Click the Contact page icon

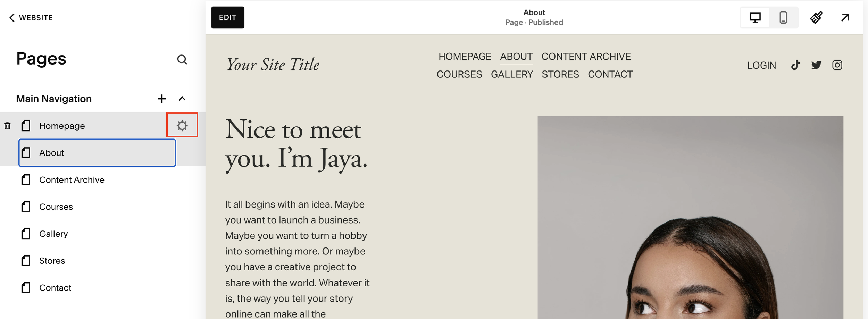pos(26,288)
